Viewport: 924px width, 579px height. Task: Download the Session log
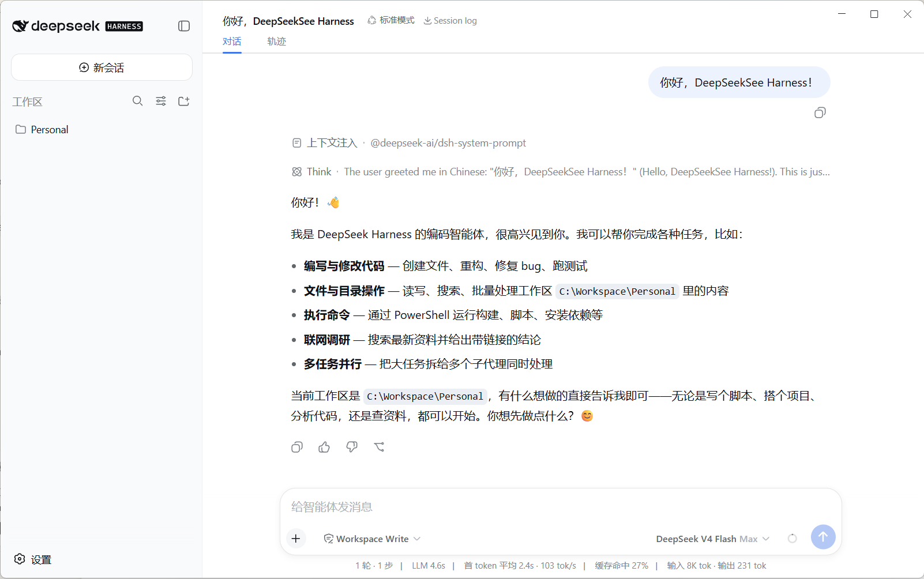coord(450,21)
